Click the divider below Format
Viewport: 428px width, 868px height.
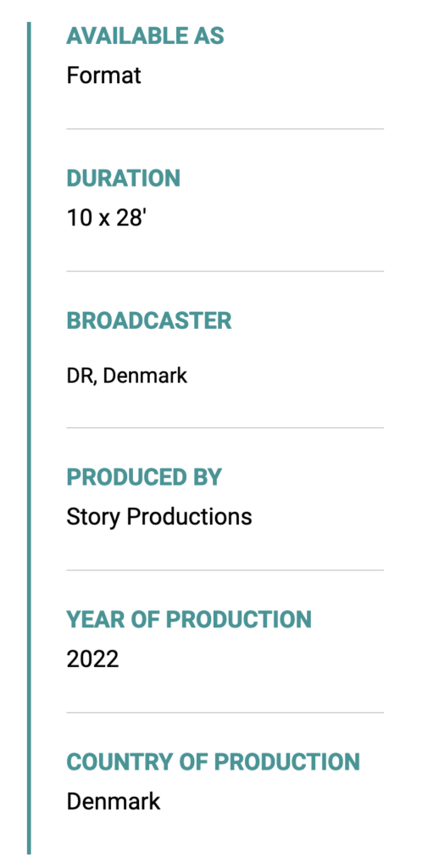[x=225, y=129]
